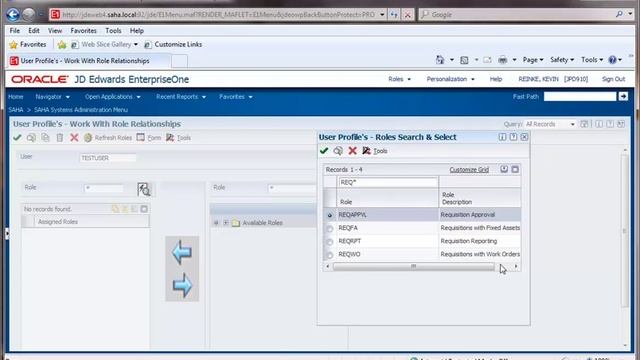Expand the Available Roles tree node

click(226, 223)
